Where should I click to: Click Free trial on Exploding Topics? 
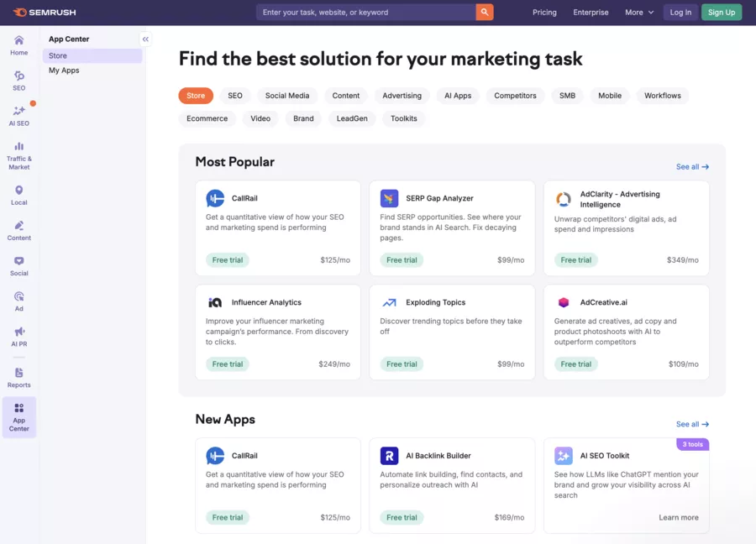point(402,364)
